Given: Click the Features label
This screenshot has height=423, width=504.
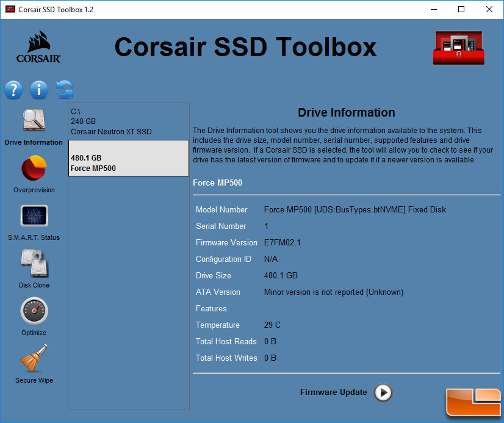Looking at the screenshot, I should pyautogui.click(x=211, y=309).
